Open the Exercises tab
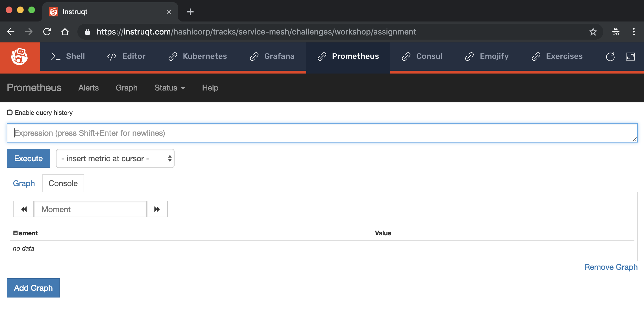The height and width of the screenshot is (319, 644). point(557,56)
